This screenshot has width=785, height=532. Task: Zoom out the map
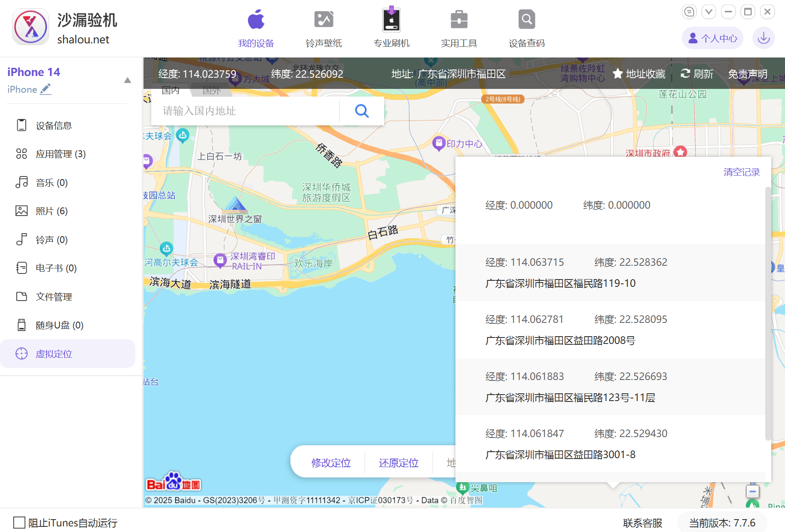coord(752,491)
